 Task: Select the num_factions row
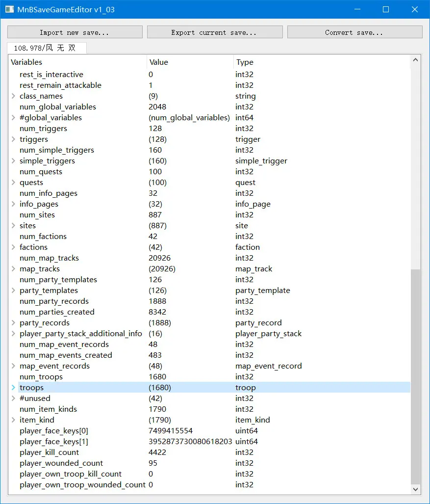[x=209, y=236]
